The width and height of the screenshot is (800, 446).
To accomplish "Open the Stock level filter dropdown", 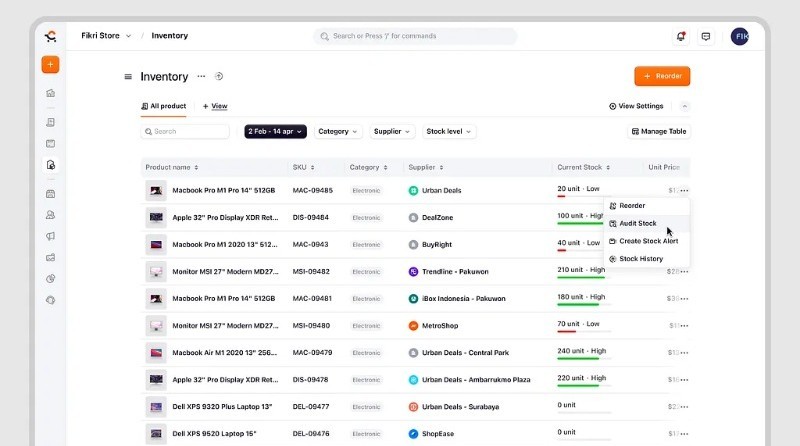I will point(448,132).
